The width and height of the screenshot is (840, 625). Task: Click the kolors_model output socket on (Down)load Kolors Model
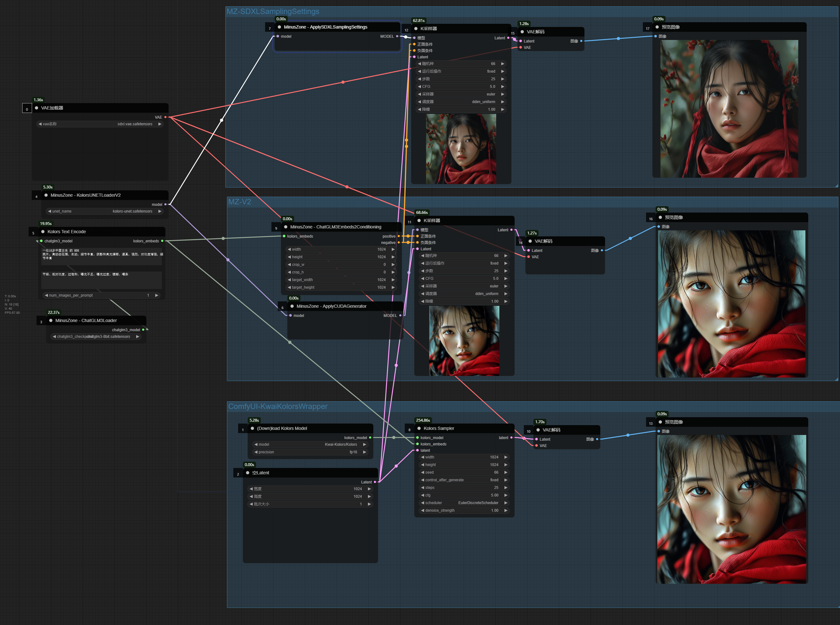pos(370,438)
